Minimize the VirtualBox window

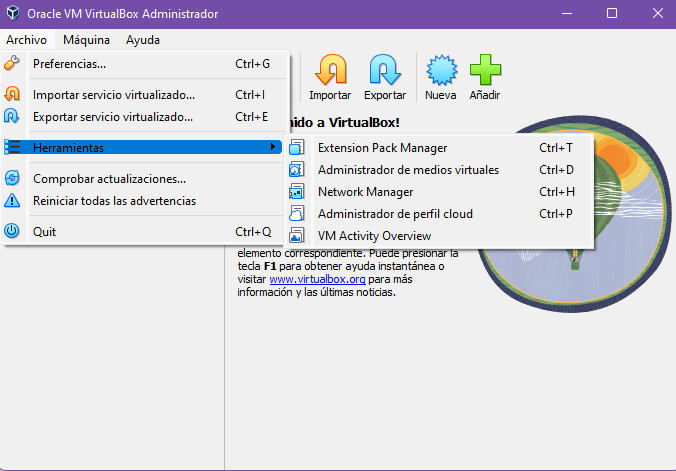click(x=567, y=13)
